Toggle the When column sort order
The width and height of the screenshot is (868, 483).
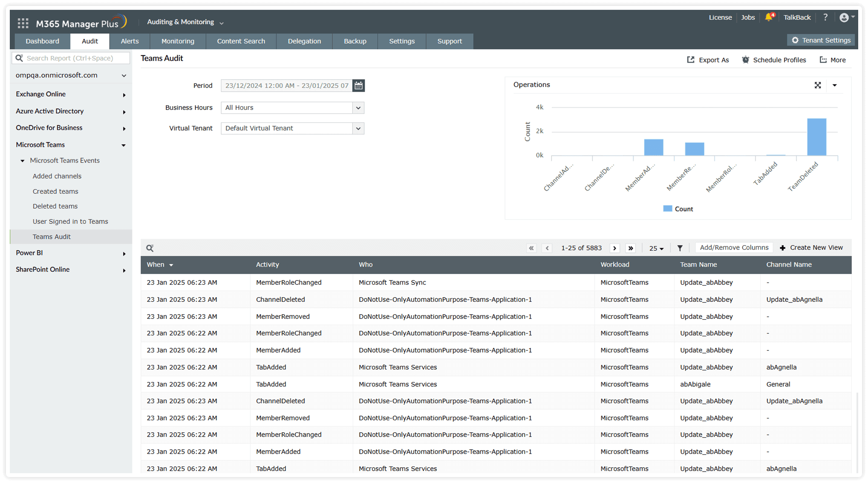172,265
